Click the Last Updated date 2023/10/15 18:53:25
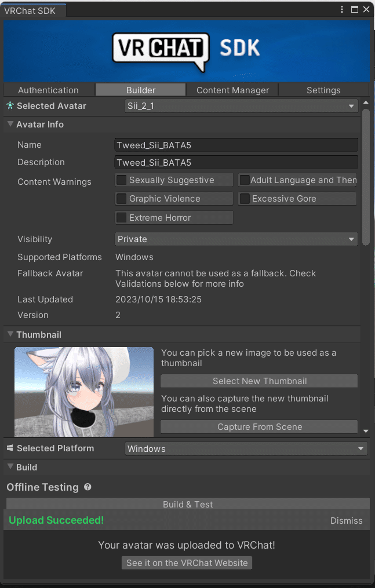The image size is (375, 588). pos(158,300)
